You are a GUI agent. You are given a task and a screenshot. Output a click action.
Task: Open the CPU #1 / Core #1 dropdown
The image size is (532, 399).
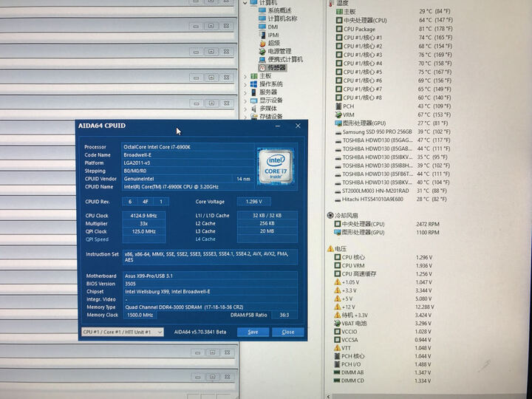coord(123,332)
